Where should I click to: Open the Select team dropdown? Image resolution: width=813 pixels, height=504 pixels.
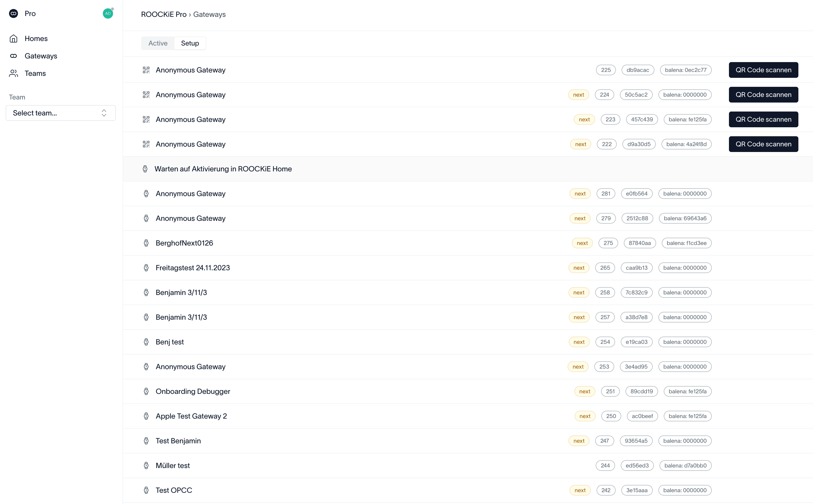coord(60,113)
